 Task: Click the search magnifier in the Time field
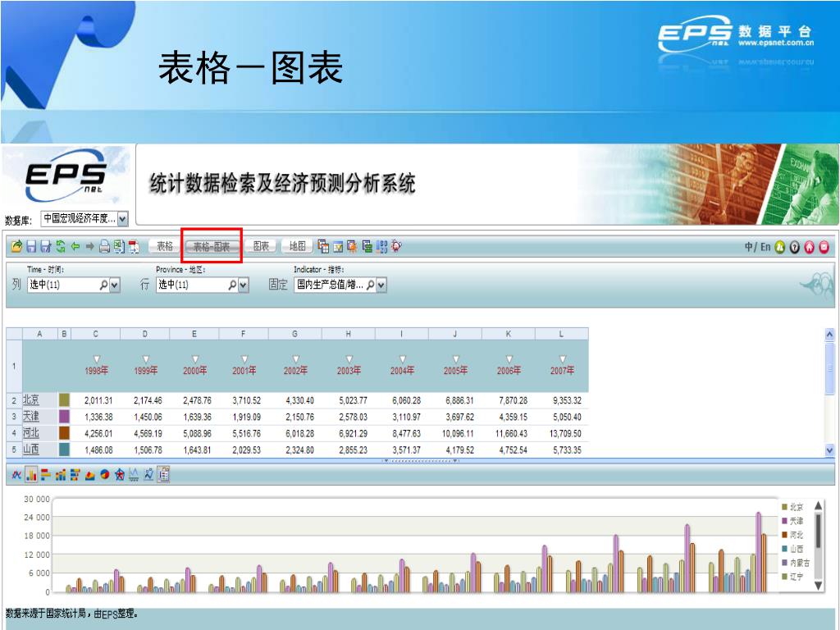pyautogui.click(x=104, y=285)
